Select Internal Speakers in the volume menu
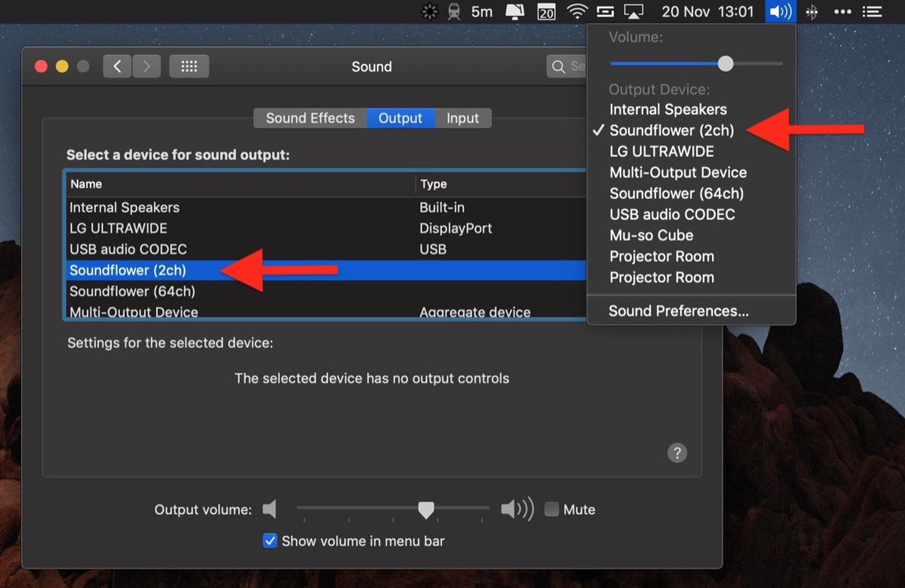 [x=667, y=110]
